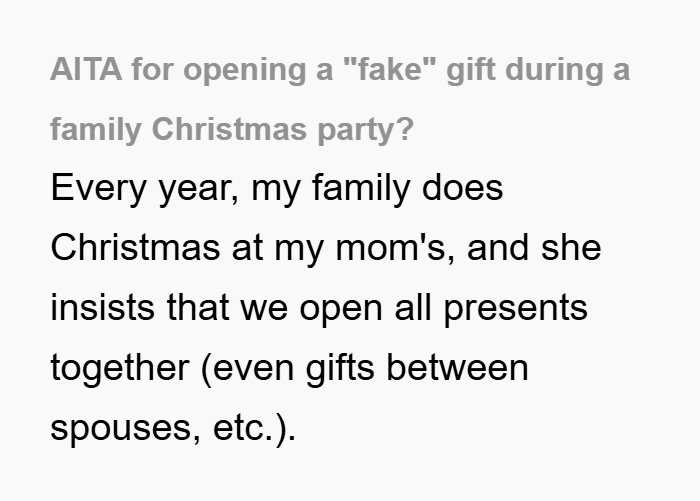The width and height of the screenshot is (700, 501).
Task: Click the line "together (even gifts between"
Action: [289, 369]
